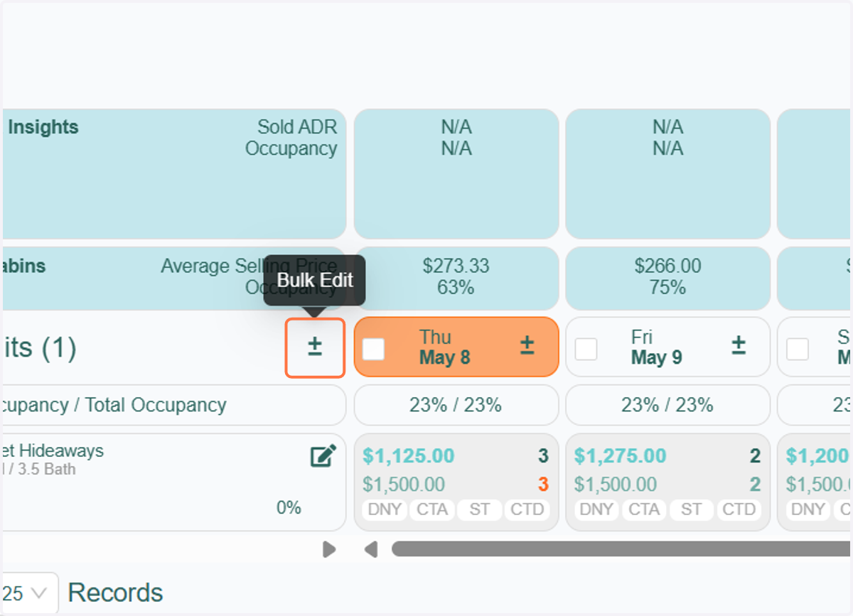Toggle ST tag under $1,275.00 rate
Viewport: 853px width, 616px height.
(691, 509)
